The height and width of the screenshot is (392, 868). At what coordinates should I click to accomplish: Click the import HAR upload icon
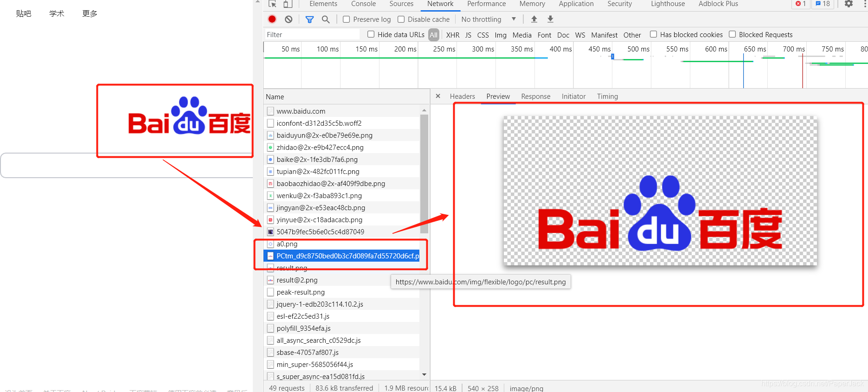click(534, 19)
